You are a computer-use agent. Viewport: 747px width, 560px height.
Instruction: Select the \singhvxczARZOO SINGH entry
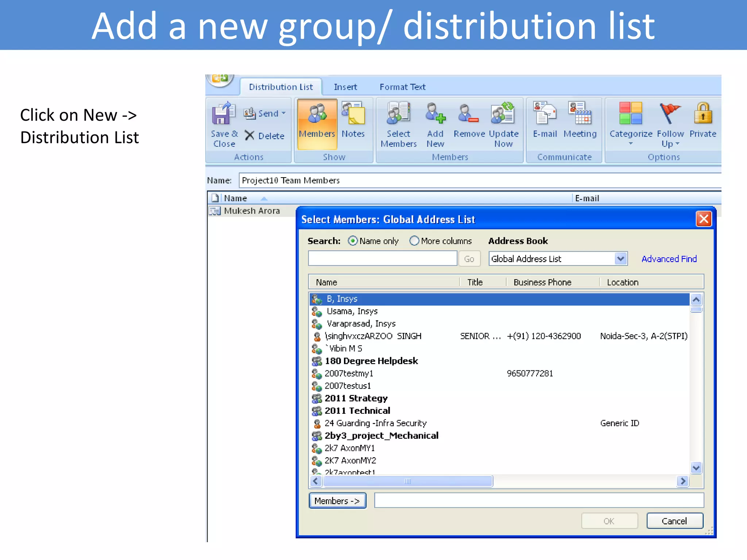click(499, 336)
